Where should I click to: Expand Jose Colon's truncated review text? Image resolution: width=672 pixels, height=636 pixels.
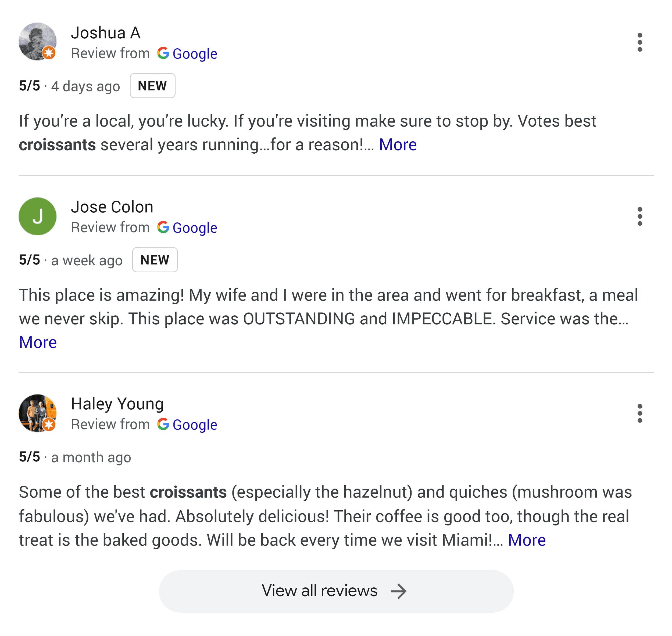[x=38, y=342]
